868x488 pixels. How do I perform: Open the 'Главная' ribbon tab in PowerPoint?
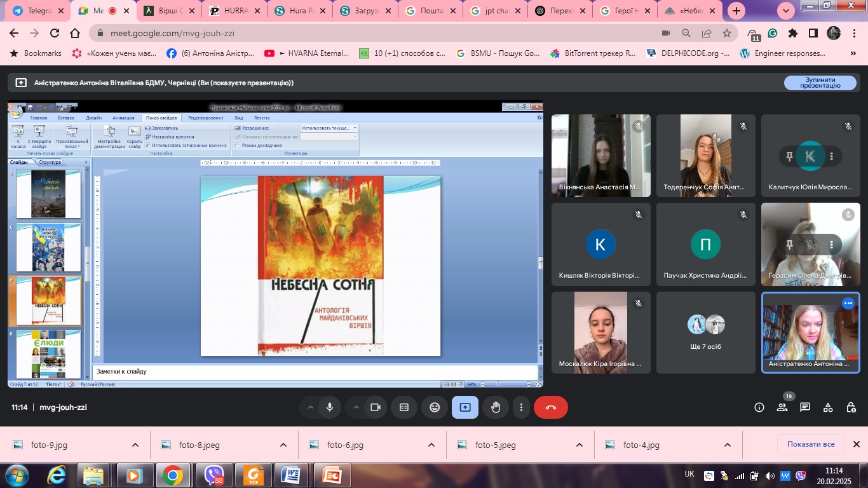(x=39, y=118)
